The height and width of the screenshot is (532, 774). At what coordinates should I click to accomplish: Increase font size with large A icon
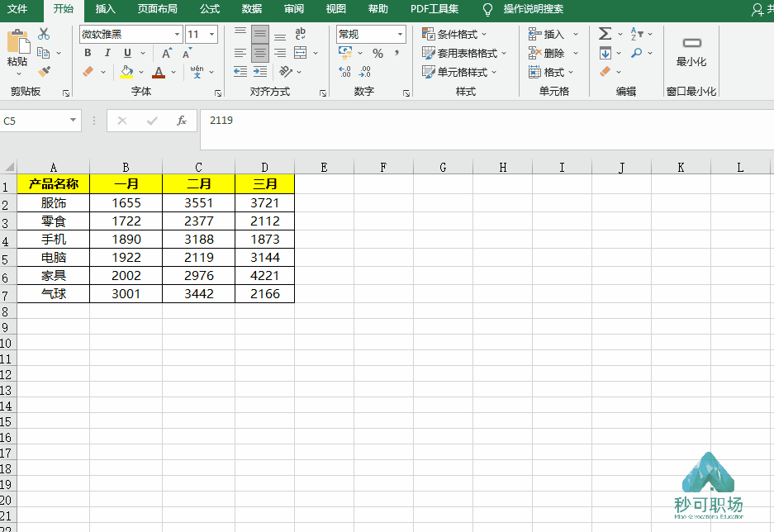click(x=167, y=53)
